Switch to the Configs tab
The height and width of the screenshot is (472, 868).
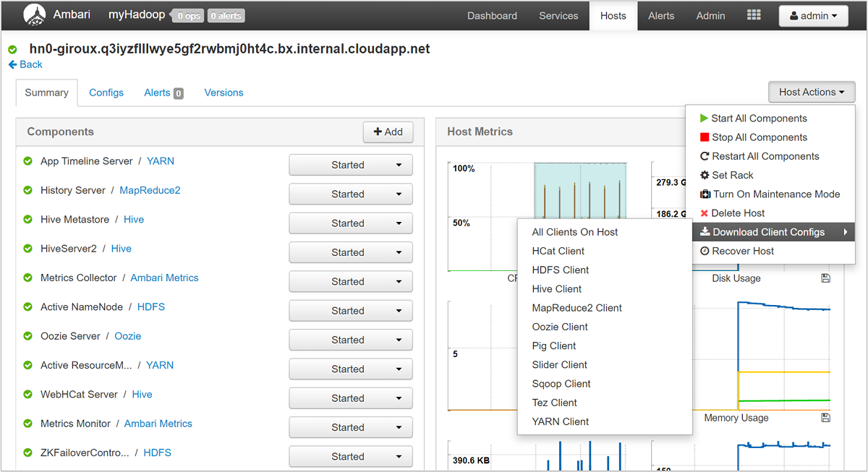click(x=106, y=93)
